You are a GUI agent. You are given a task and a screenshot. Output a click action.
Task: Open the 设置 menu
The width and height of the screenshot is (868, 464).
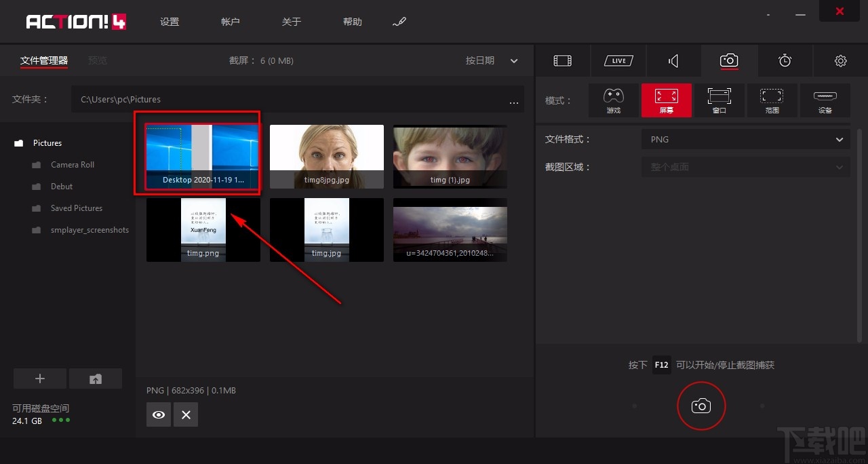170,22
